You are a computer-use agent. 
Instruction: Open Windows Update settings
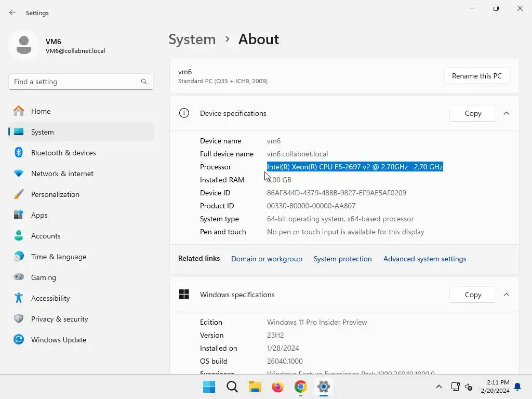81,340
